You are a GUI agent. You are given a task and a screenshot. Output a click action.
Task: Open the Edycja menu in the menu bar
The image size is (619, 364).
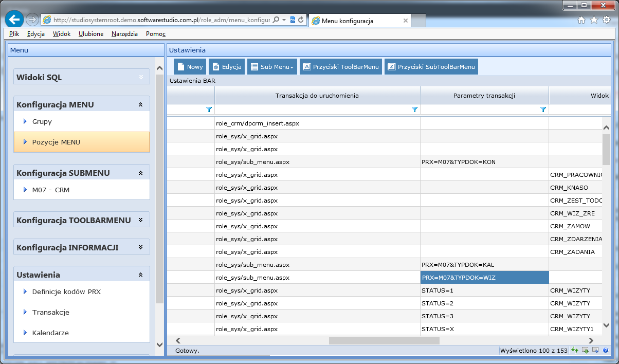(x=36, y=34)
